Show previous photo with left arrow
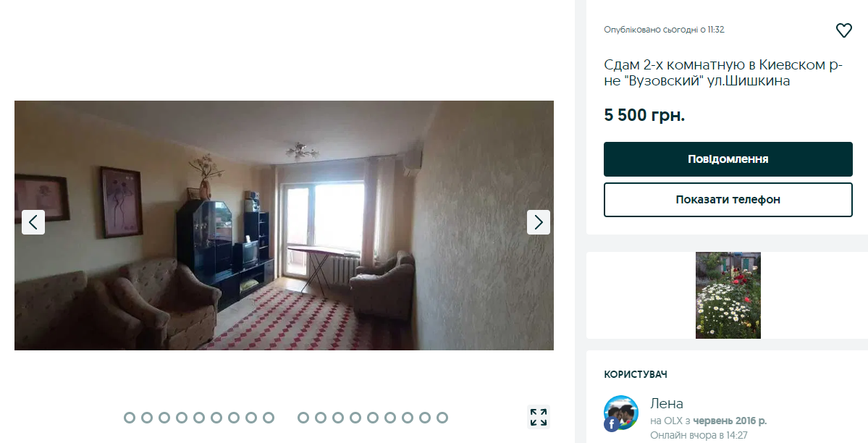The width and height of the screenshot is (868, 443). click(x=33, y=222)
